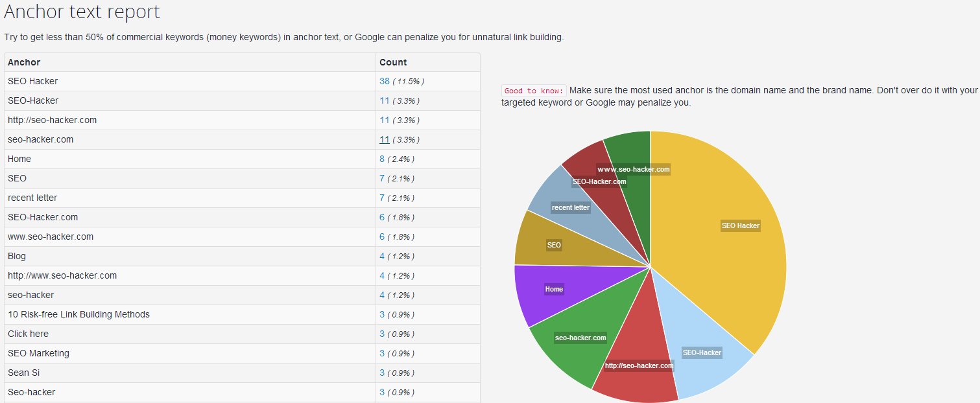
Task: Open the count link for recent letter
Action: tap(382, 198)
